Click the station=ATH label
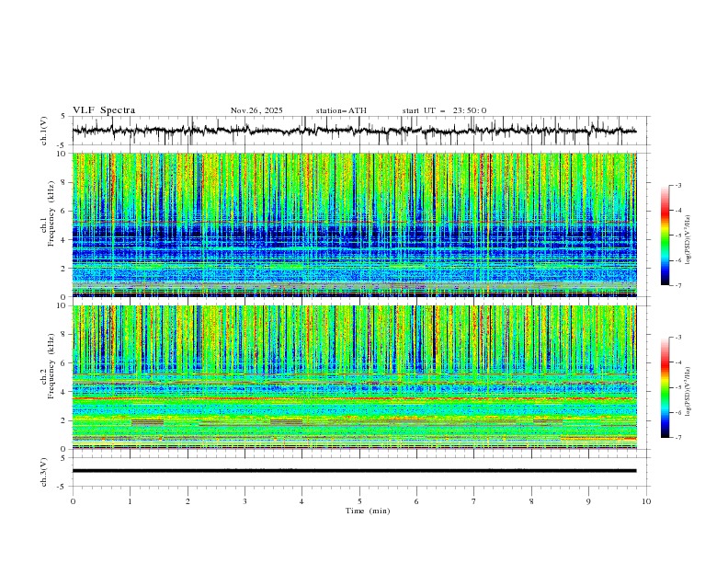The height and width of the screenshot is (563, 728). pyautogui.click(x=341, y=110)
